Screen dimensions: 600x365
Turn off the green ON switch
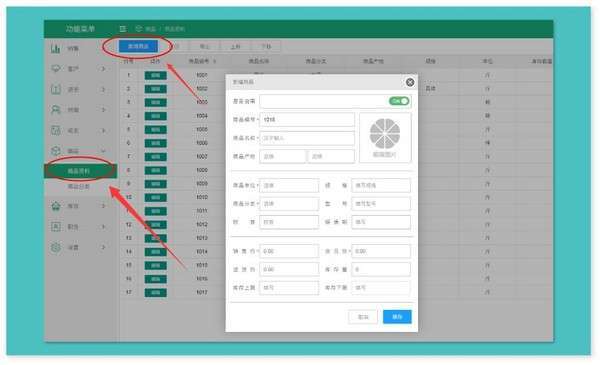399,101
